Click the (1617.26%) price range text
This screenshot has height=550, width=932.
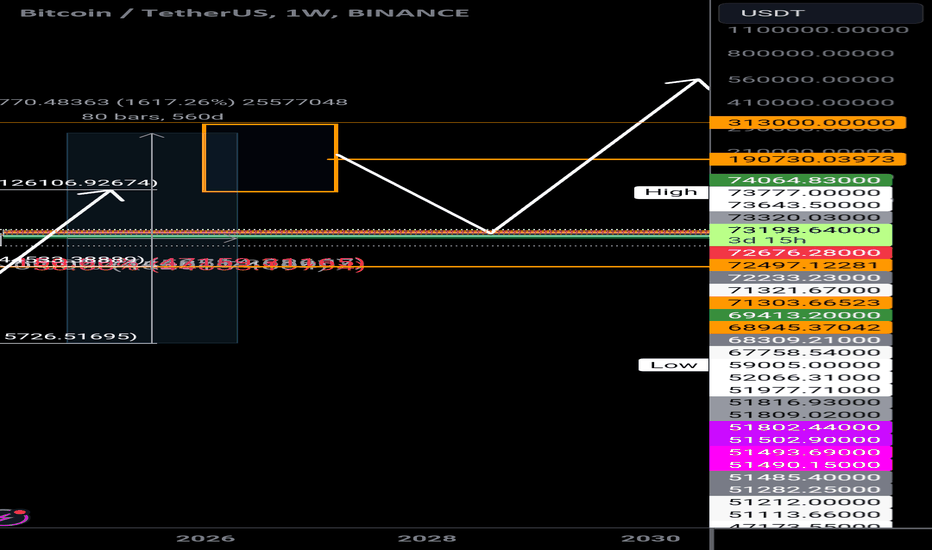click(175, 102)
